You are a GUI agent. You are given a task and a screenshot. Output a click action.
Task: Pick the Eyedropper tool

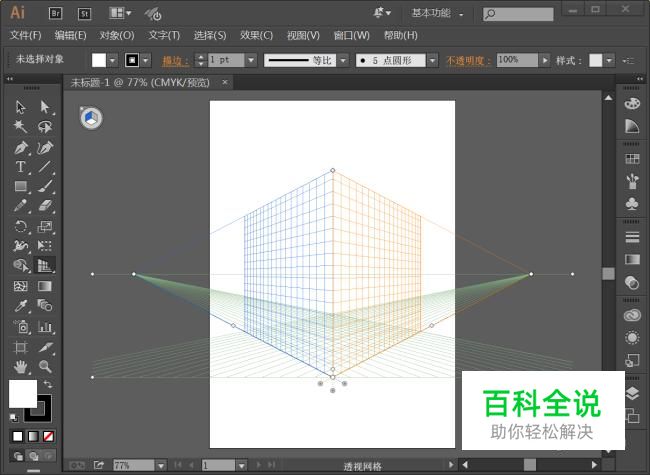20,306
